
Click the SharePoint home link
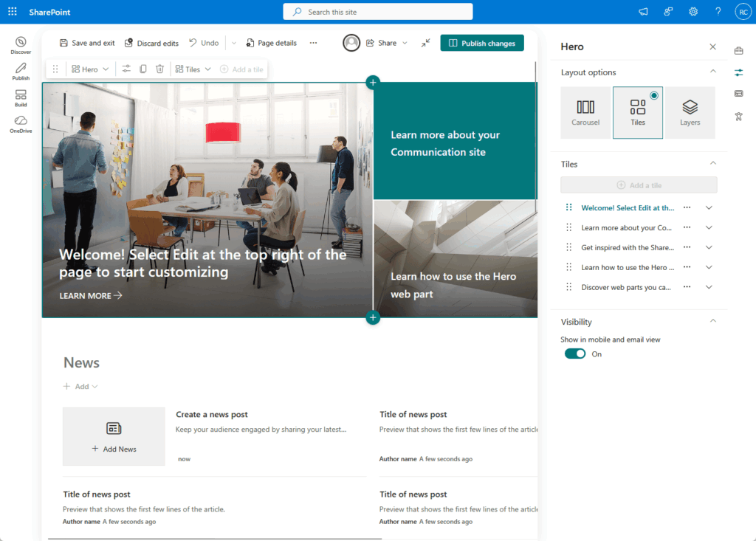pyautogui.click(x=49, y=12)
